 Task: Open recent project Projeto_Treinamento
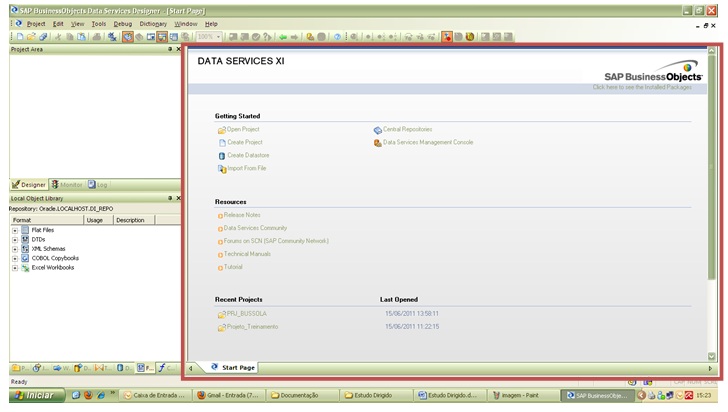point(252,327)
